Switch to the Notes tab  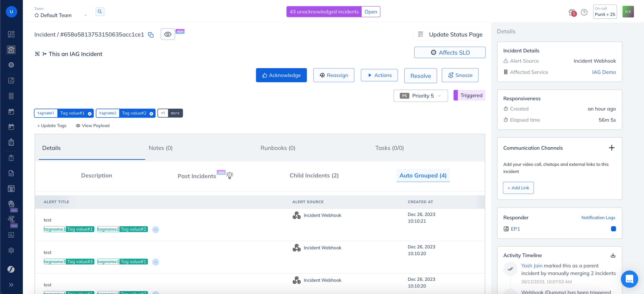[x=160, y=148]
